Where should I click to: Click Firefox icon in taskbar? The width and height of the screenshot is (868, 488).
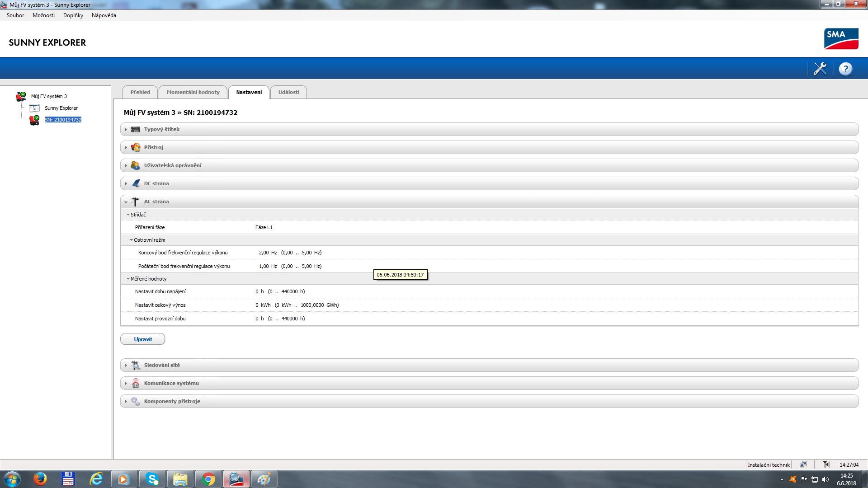coord(40,479)
